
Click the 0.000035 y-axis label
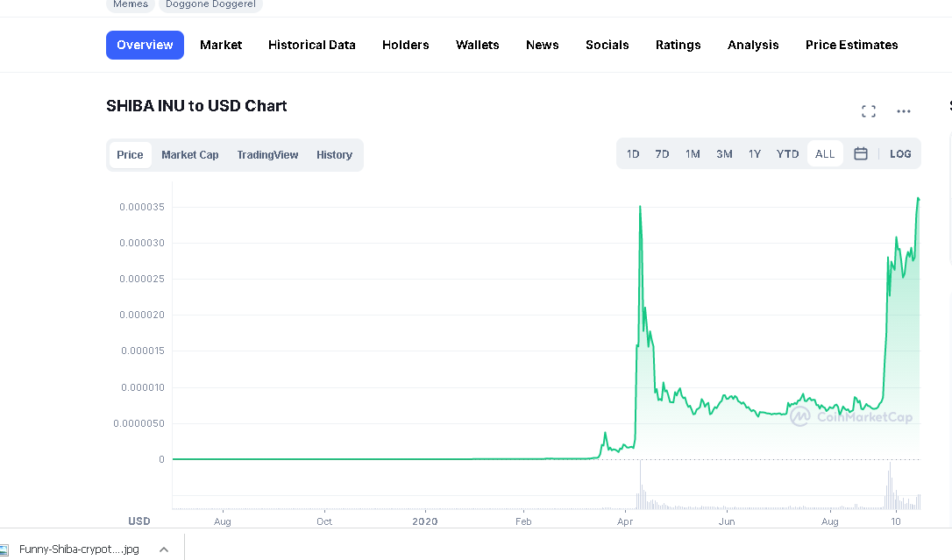(x=142, y=207)
